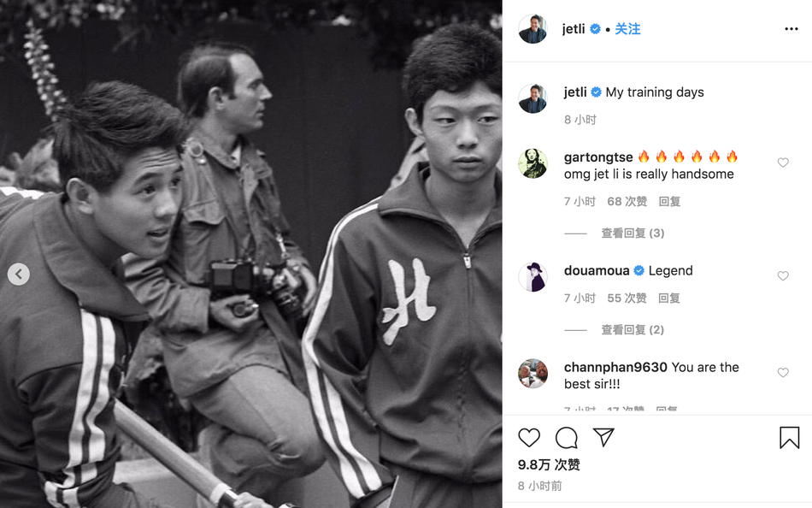Expand 查看回复 (2) under douamoua's comment
This screenshot has height=508, width=812.
[x=633, y=329]
